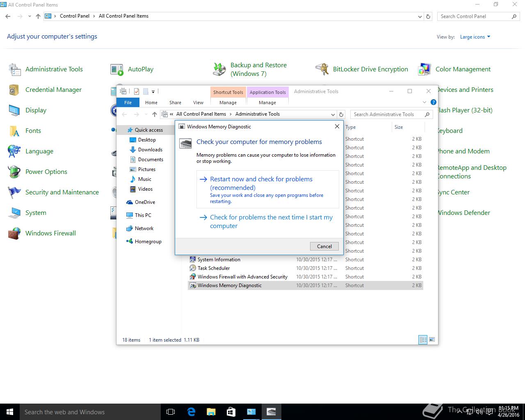Image resolution: width=525 pixels, height=420 pixels.
Task: Click in Search Administrative Tools field
Action: pos(388,114)
